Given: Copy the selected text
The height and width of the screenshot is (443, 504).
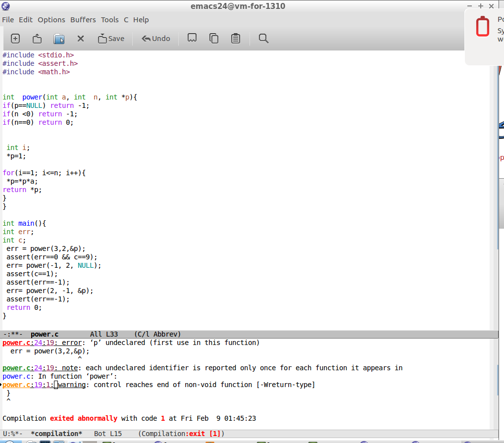Looking at the screenshot, I should point(214,38).
